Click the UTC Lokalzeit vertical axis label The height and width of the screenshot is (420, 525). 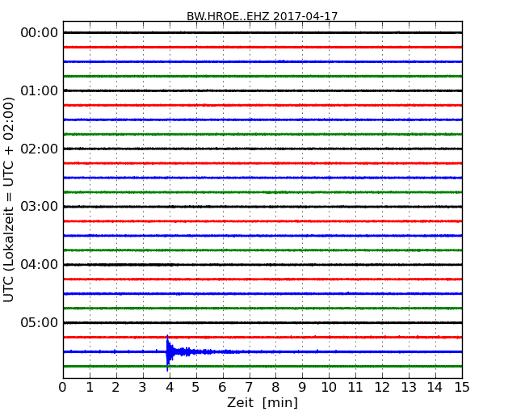click(x=9, y=199)
